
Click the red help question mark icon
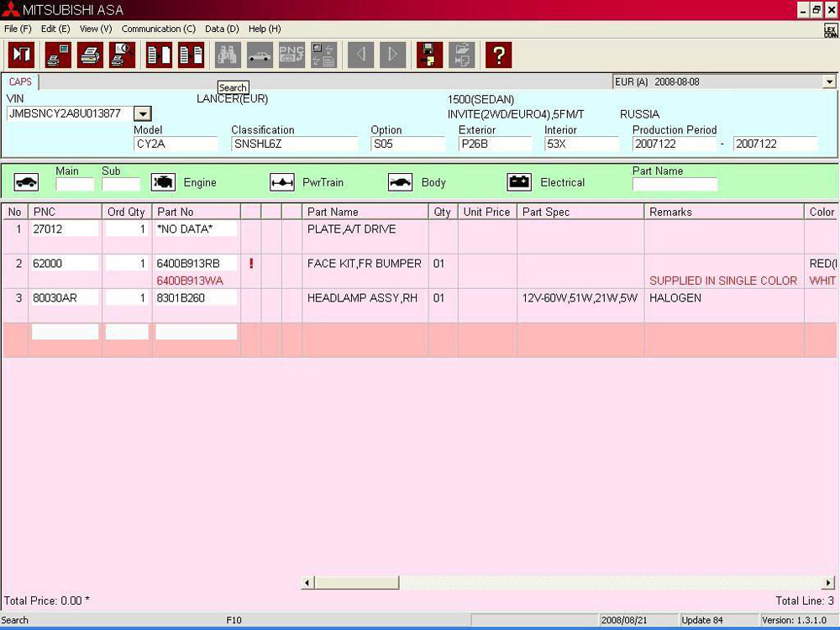[x=499, y=55]
